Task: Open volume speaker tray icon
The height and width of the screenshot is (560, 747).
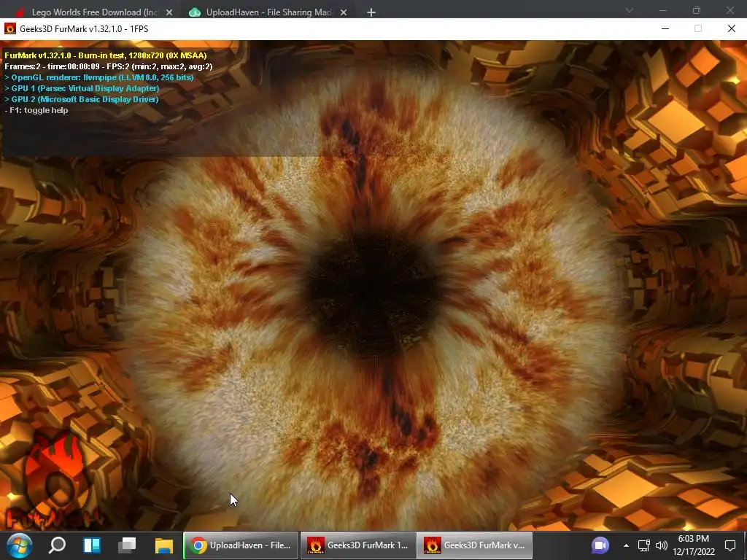Action: point(661,545)
